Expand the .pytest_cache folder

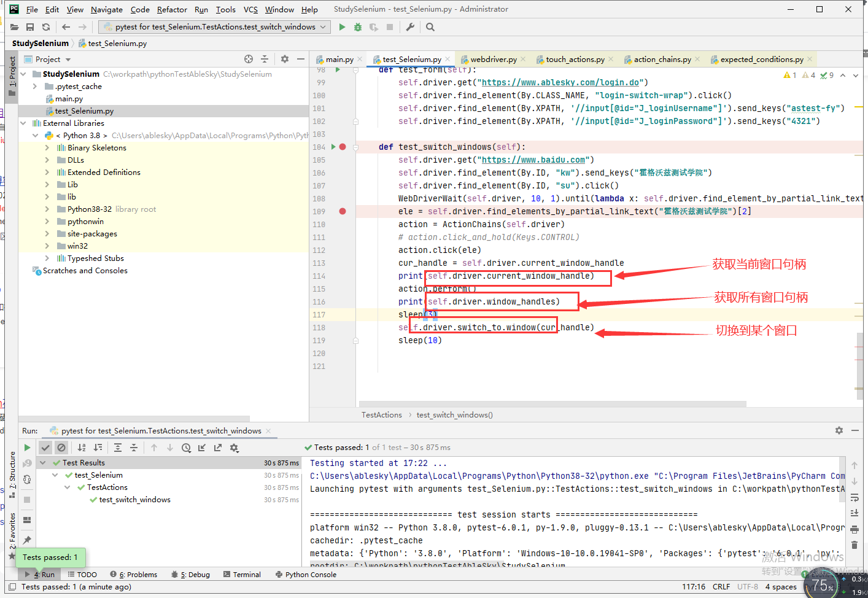pos(35,87)
